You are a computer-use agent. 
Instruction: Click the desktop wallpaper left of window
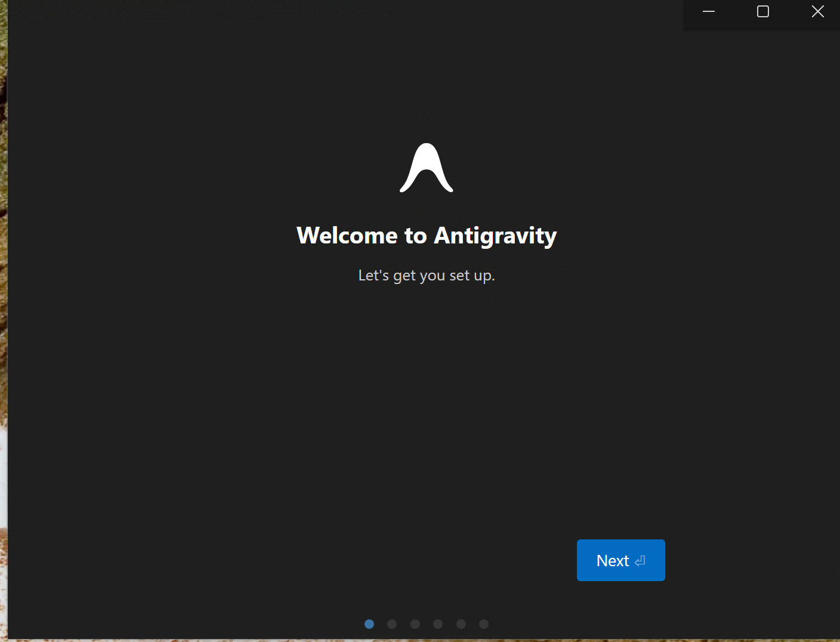coord(3,298)
